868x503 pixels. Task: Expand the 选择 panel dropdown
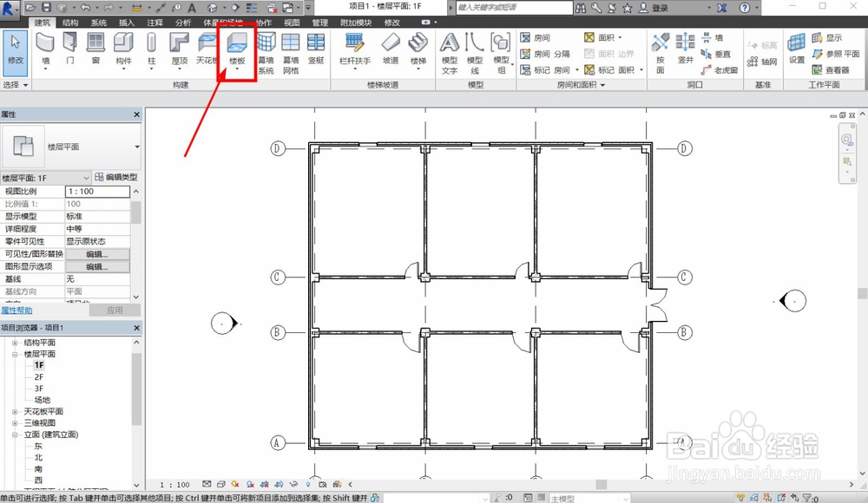coord(16,85)
